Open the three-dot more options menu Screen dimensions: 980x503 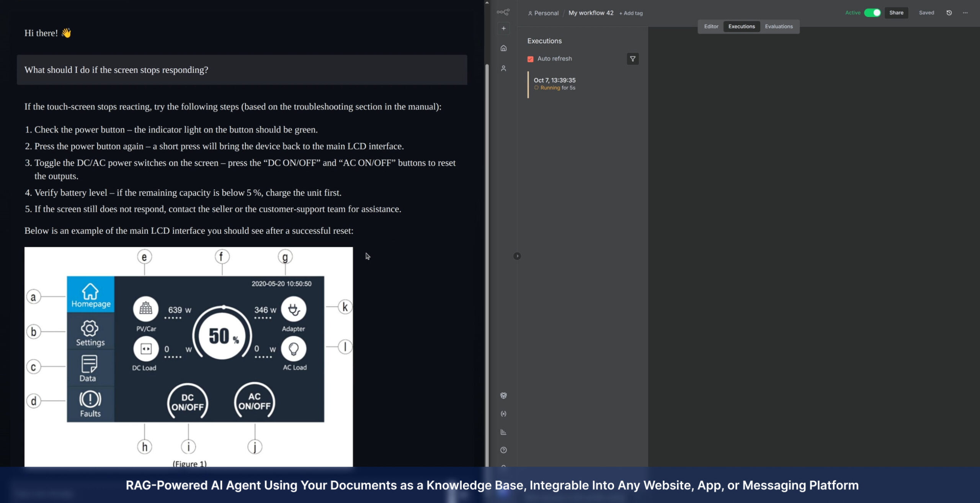965,13
